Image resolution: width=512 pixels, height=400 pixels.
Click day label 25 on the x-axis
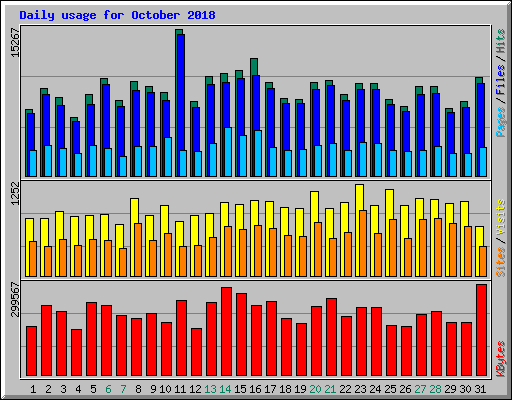tap(390, 389)
